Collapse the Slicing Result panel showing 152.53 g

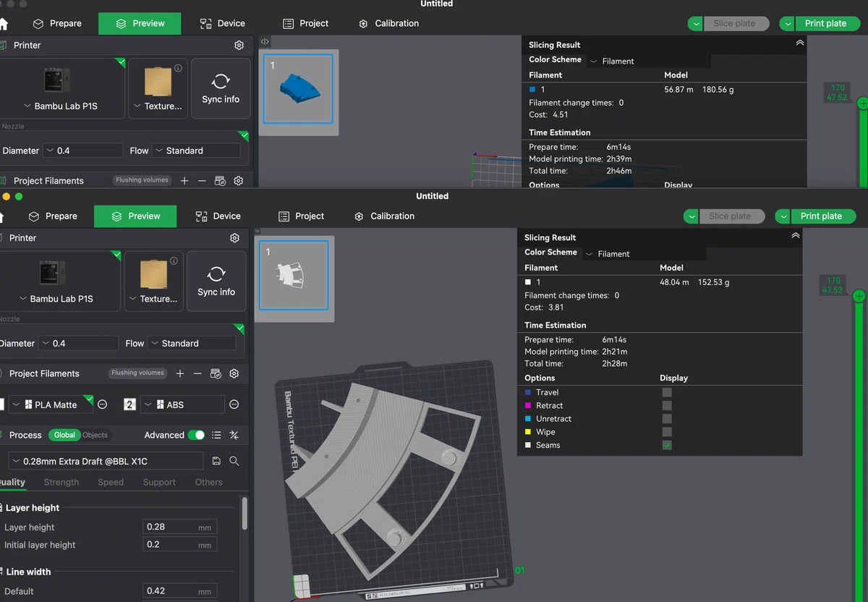[796, 236]
